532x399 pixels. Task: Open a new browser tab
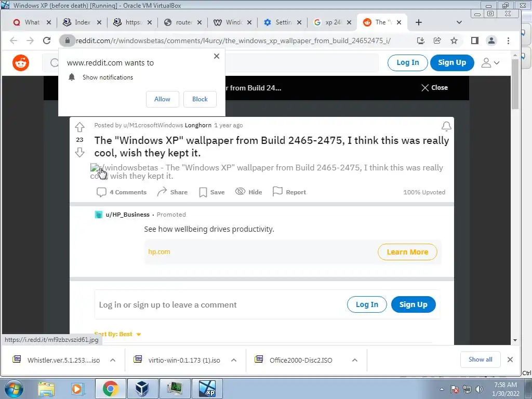pyautogui.click(x=419, y=22)
